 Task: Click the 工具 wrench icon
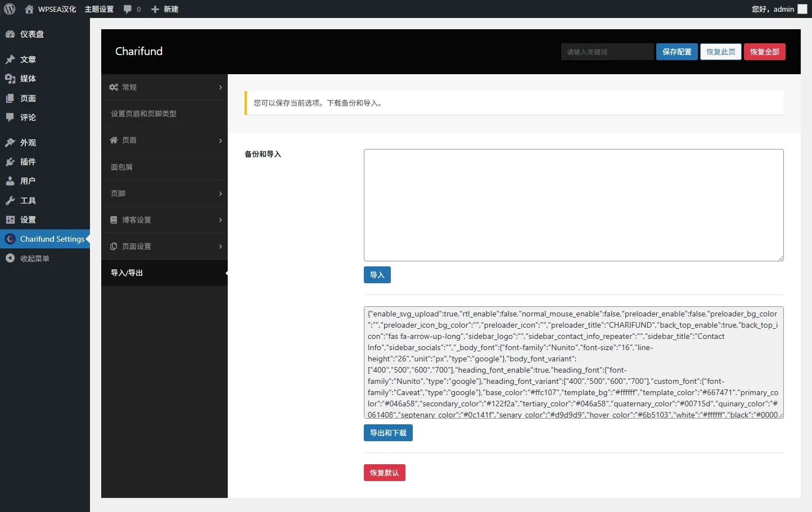(10, 201)
